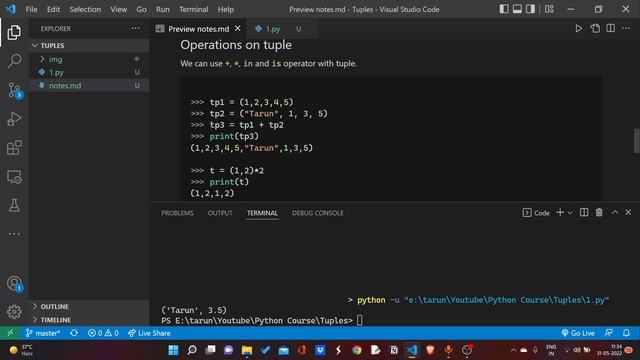Viewport: 640px width, 360px height.
Task: Click Go Live in status bar
Action: click(578, 333)
